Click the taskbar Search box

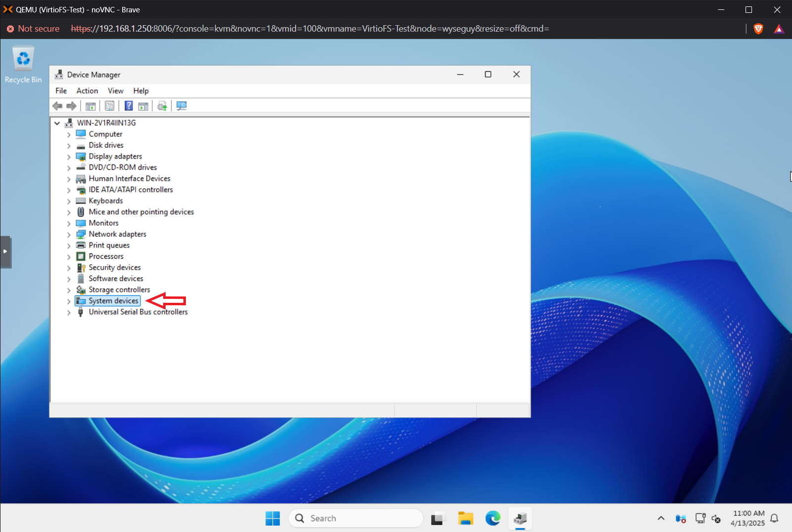click(x=356, y=518)
